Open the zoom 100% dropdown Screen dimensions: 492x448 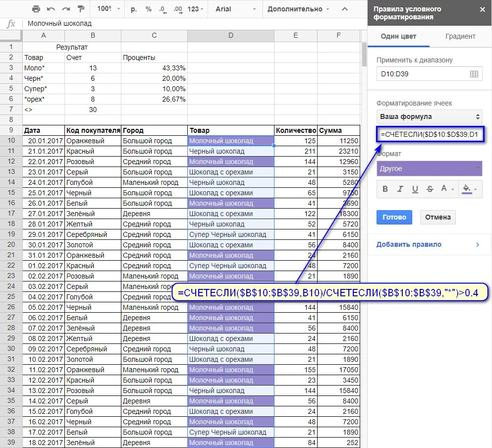[108, 9]
